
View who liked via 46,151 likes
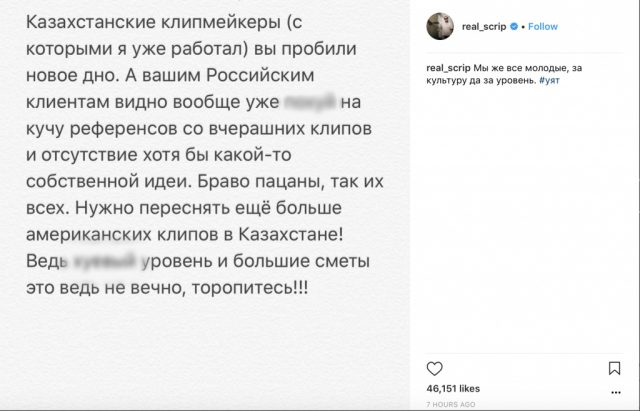click(x=453, y=387)
